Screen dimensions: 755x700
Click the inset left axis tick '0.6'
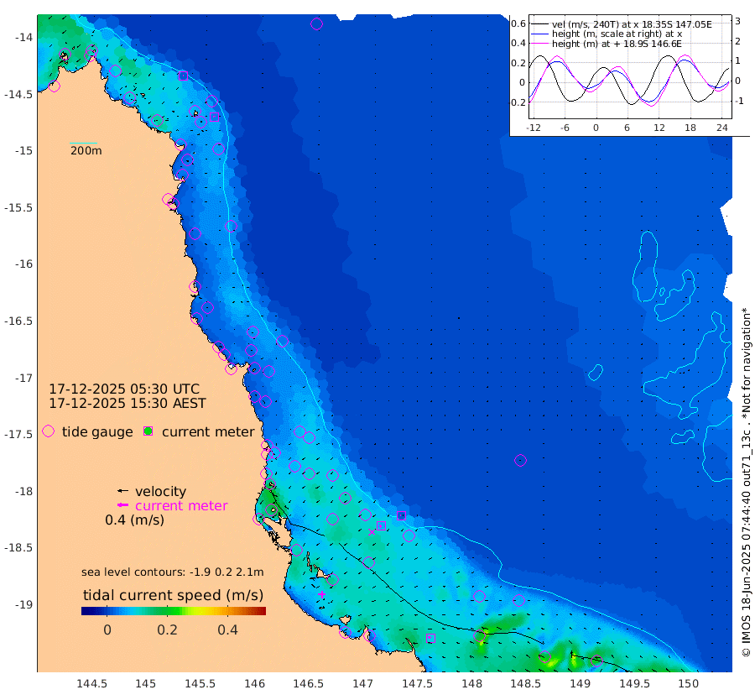coord(518,24)
